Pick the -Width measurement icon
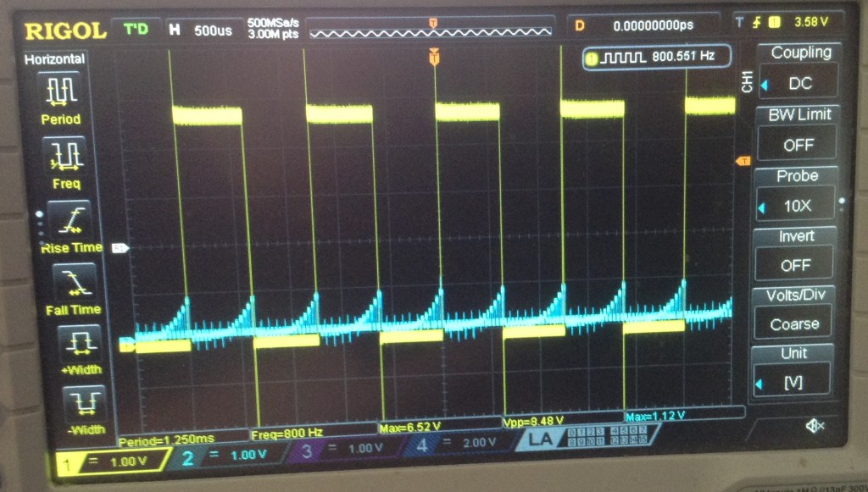Screen dimensions: 868x492 (x=84, y=401)
